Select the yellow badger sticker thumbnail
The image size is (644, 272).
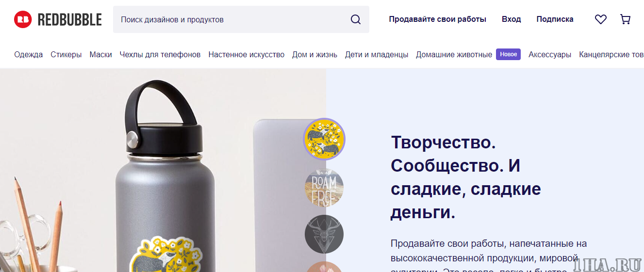(x=324, y=139)
